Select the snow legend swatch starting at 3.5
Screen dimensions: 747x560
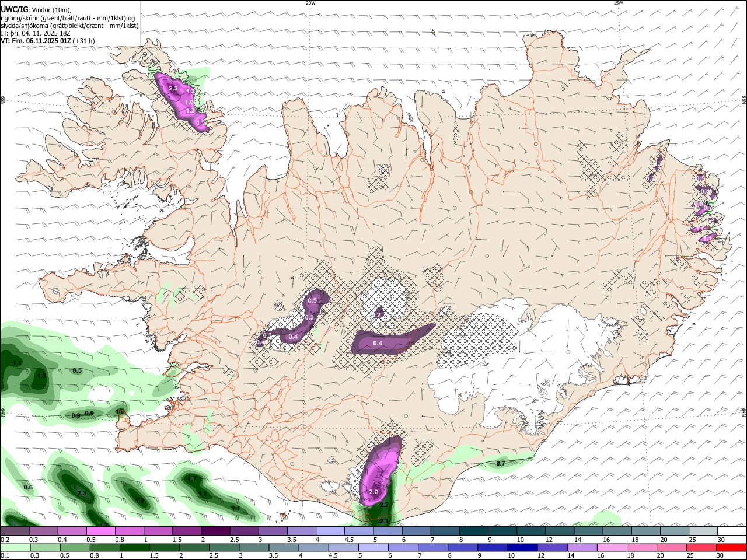(301, 531)
